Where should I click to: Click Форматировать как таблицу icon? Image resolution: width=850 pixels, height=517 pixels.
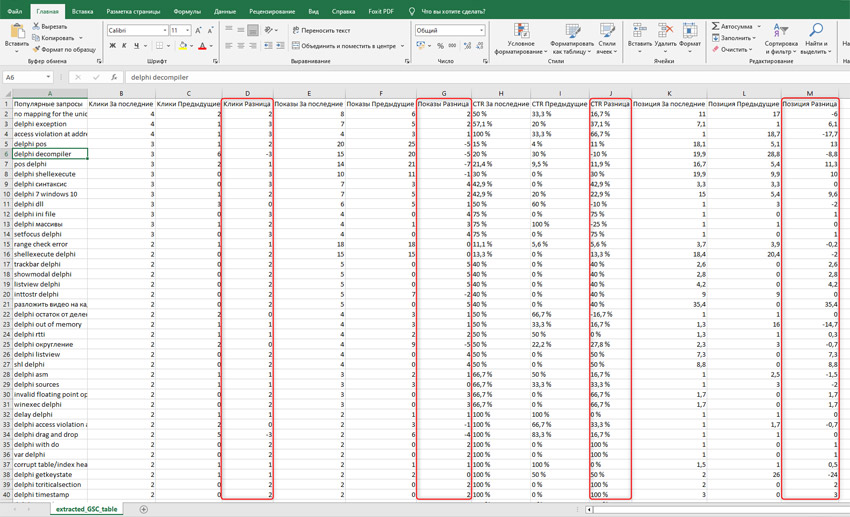coord(572,31)
